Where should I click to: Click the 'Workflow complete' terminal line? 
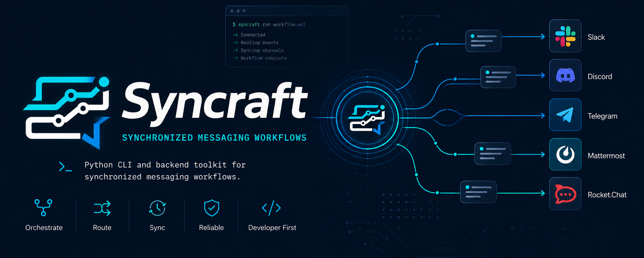point(260,58)
